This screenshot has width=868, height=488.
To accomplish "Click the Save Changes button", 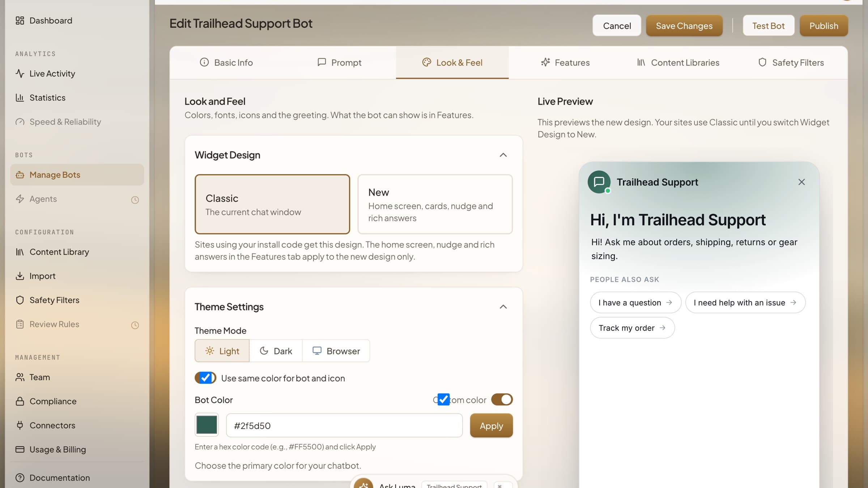I will [x=684, y=26].
